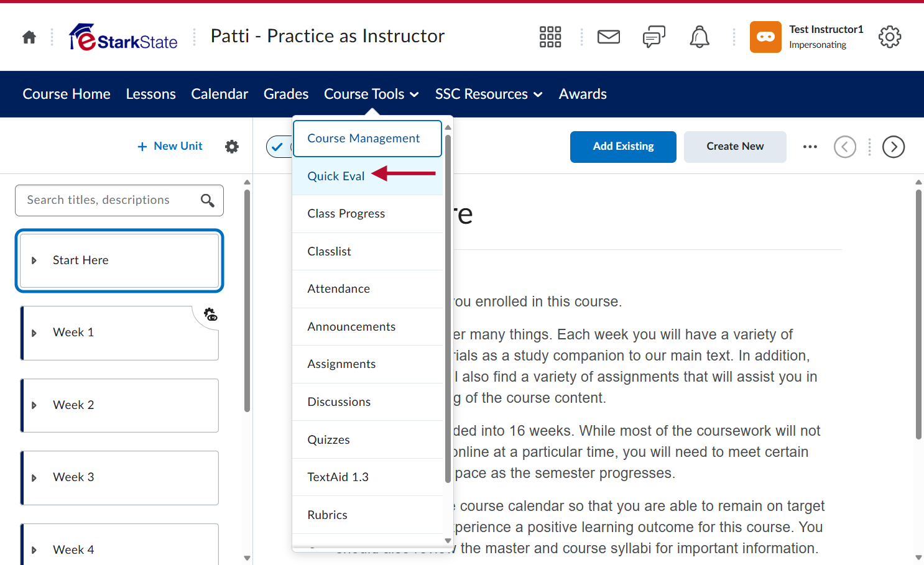Open Rubrics from the menu

[x=367, y=515]
